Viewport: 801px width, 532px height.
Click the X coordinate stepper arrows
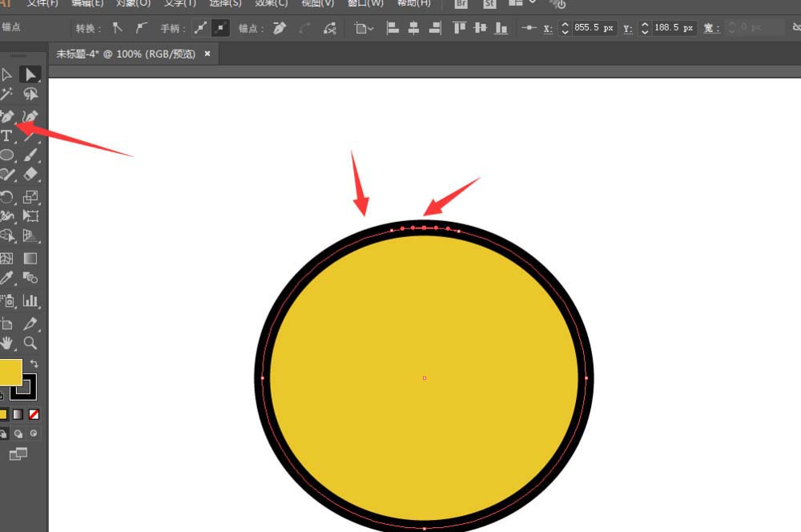click(565, 28)
